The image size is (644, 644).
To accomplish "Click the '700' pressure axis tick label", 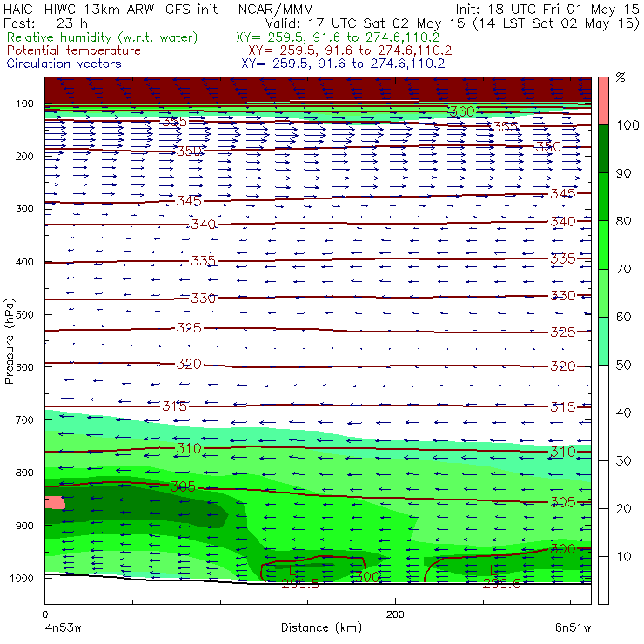I will coord(24,420).
